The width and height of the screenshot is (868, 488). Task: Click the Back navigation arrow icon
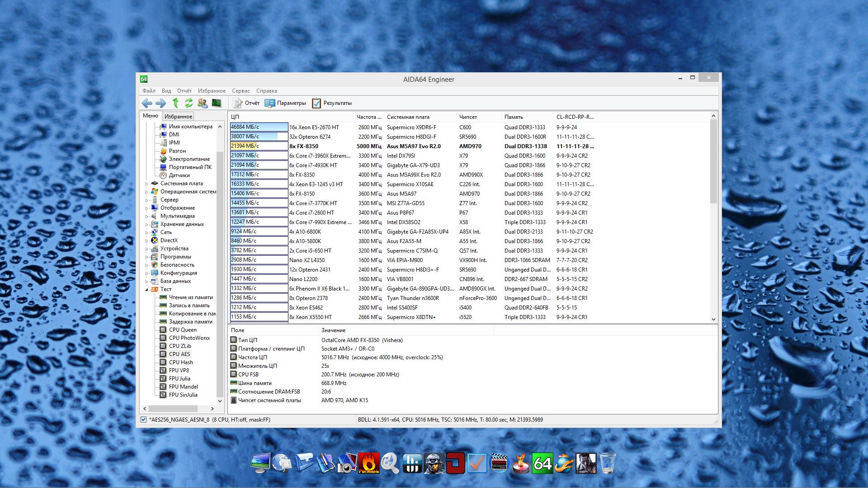[147, 103]
